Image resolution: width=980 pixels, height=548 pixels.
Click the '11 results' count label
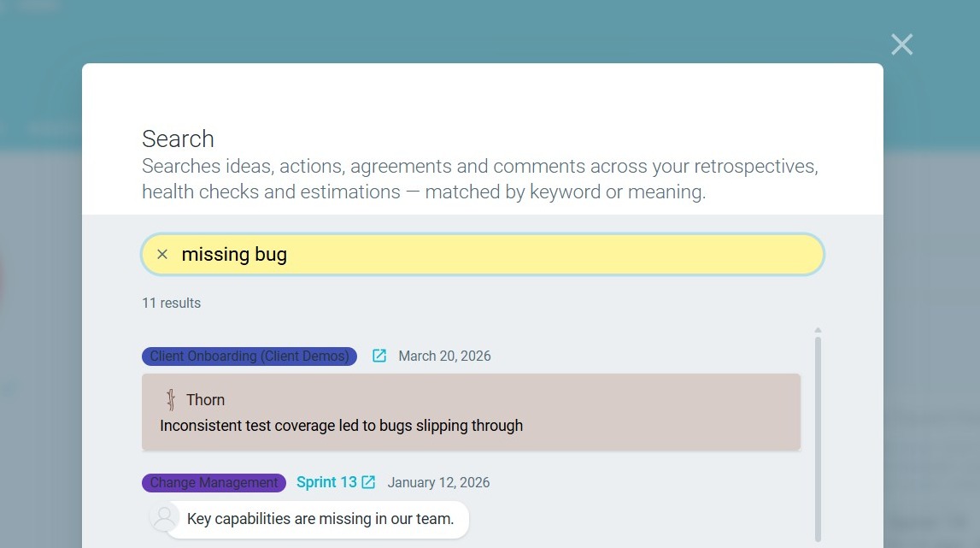click(x=171, y=303)
